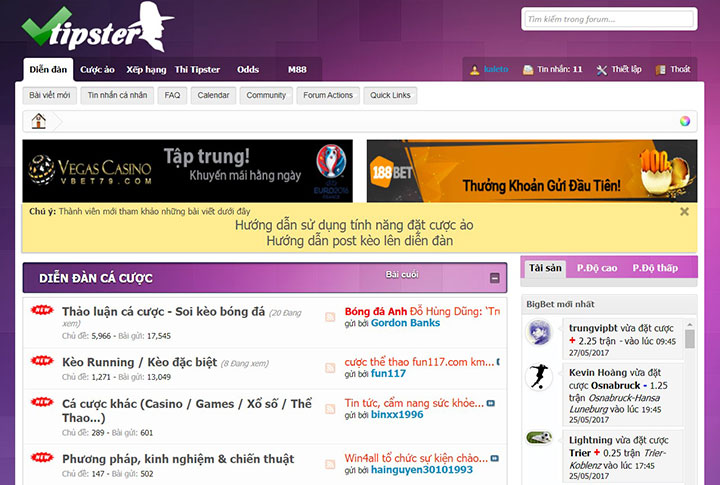Click the user icon beside kaleto
Screen dimensions: 720x485
[x=474, y=70]
